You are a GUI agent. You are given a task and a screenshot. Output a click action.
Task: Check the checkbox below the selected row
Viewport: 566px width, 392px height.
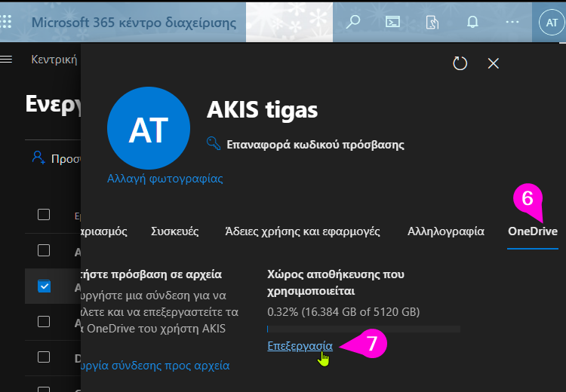tap(44, 321)
